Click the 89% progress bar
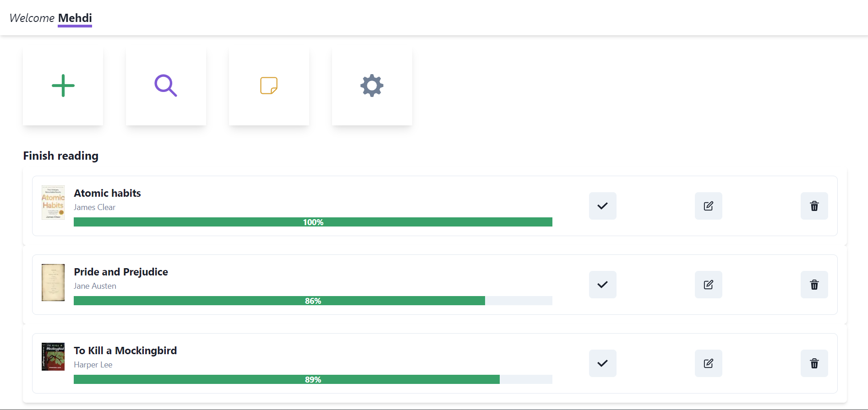The image size is (868, 410). [313, 379]
